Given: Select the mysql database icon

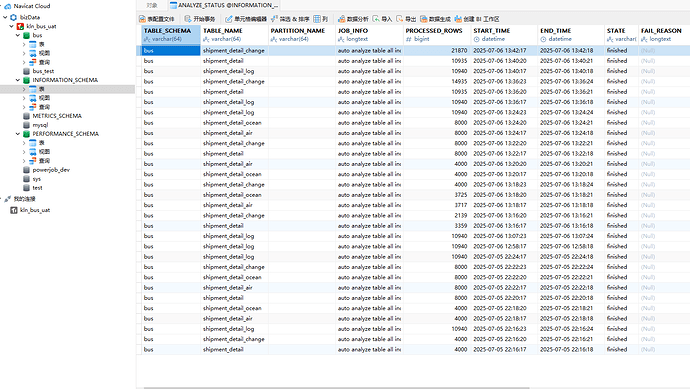Looking at the screenshot, I should [26, 125].
